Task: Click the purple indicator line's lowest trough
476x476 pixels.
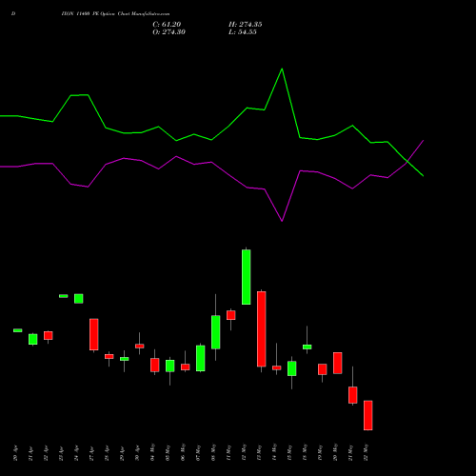Action: pos(282,221)
